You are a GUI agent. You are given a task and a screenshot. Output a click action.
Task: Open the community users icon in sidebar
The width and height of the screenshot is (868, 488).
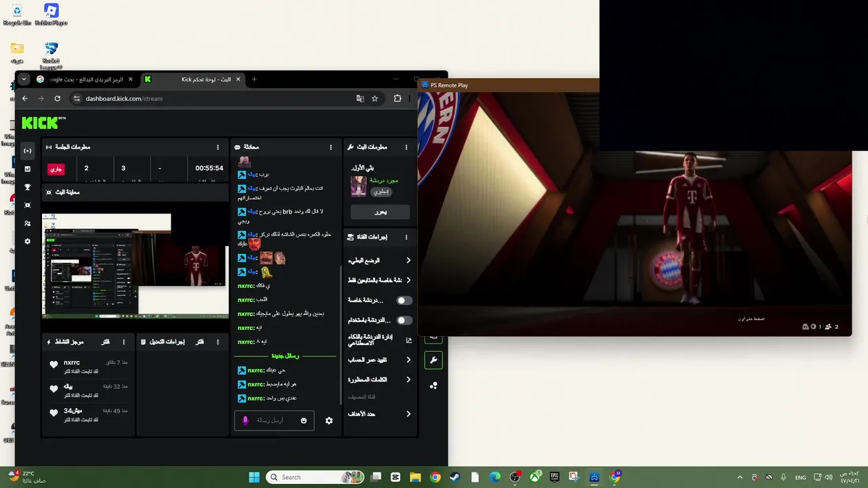27,223
